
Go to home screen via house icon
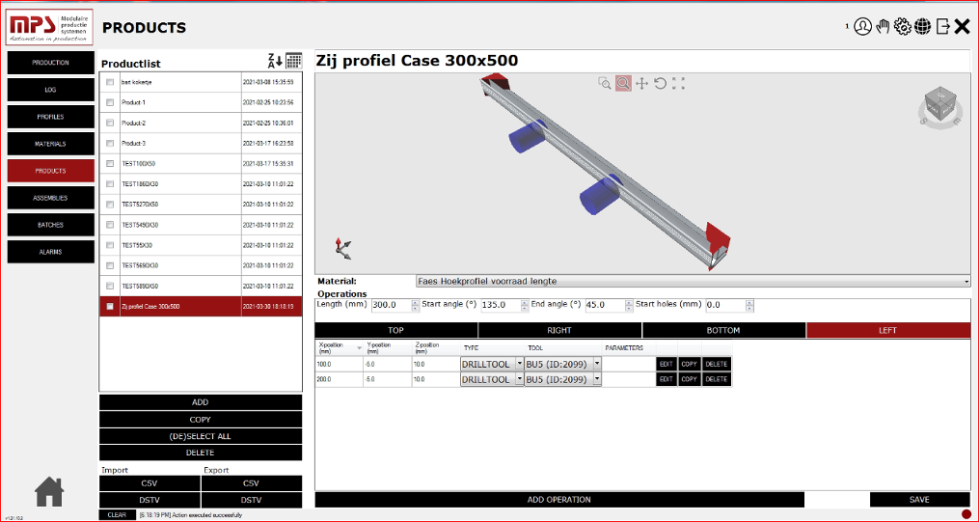49,492
